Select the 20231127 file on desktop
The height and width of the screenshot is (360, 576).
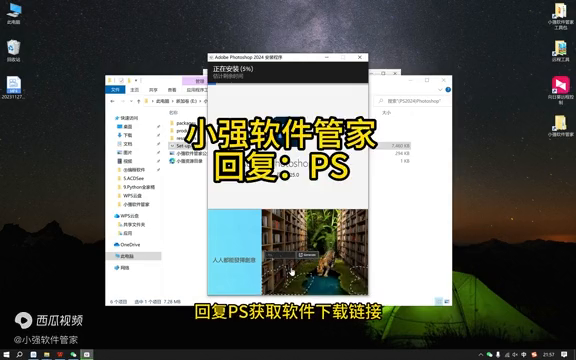(x=13, y=87)
